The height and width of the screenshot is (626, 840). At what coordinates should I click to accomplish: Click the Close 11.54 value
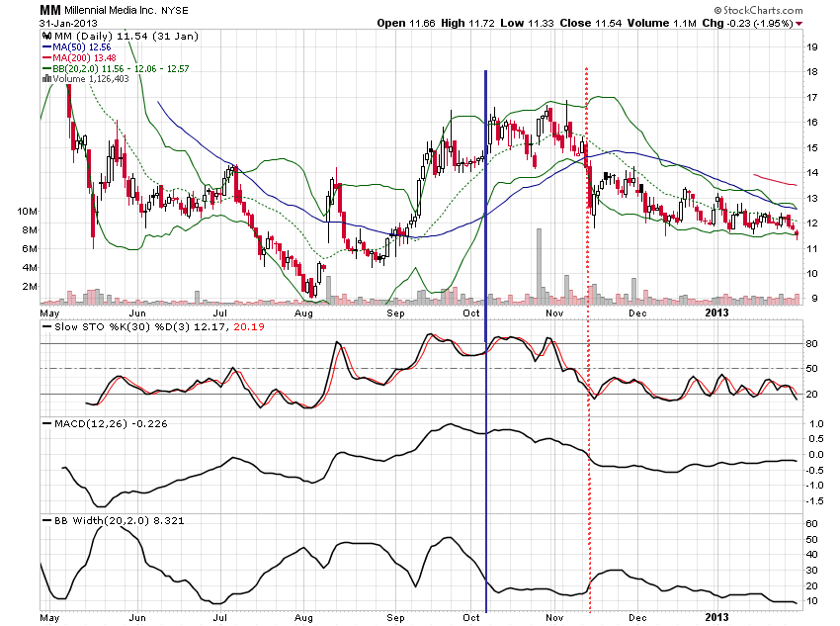click(x=591, y=23)
